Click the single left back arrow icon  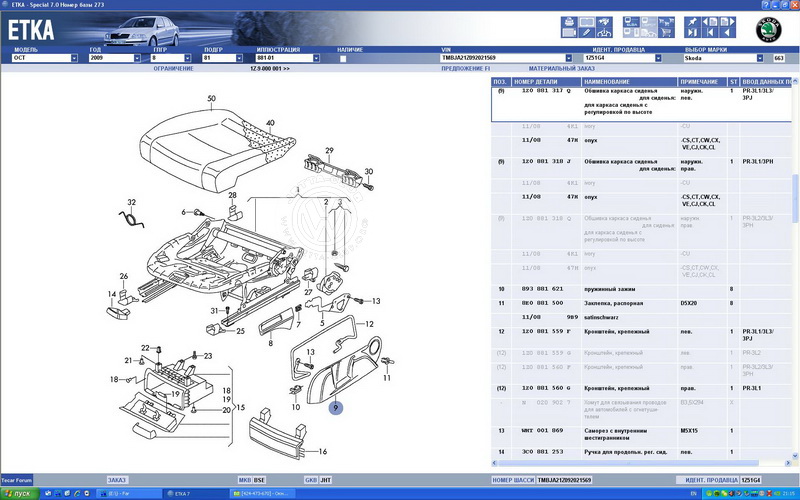(728, 33)
